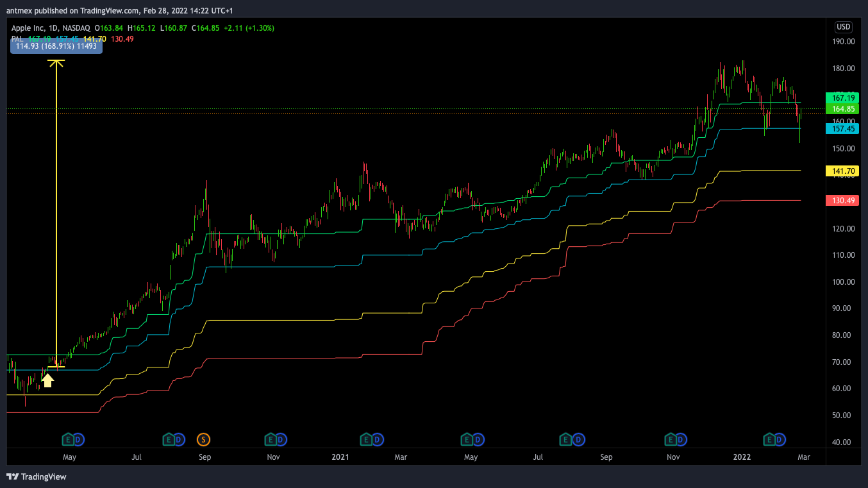
Task: Click the earnings (E) marker at May 2021
Action: 467,439
